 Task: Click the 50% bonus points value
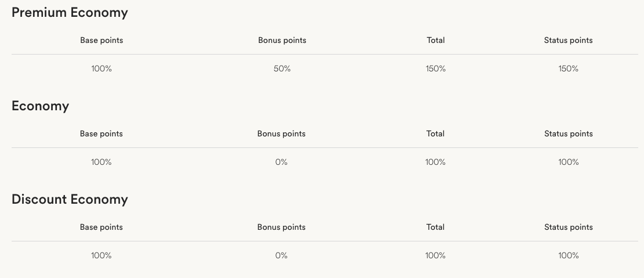click(x=282, y=69)
